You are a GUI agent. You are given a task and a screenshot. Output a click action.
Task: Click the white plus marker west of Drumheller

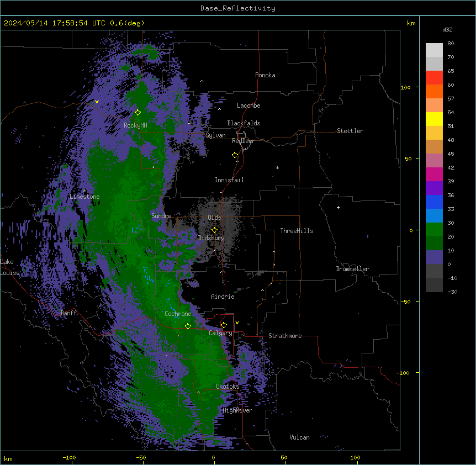click(338, 207)
